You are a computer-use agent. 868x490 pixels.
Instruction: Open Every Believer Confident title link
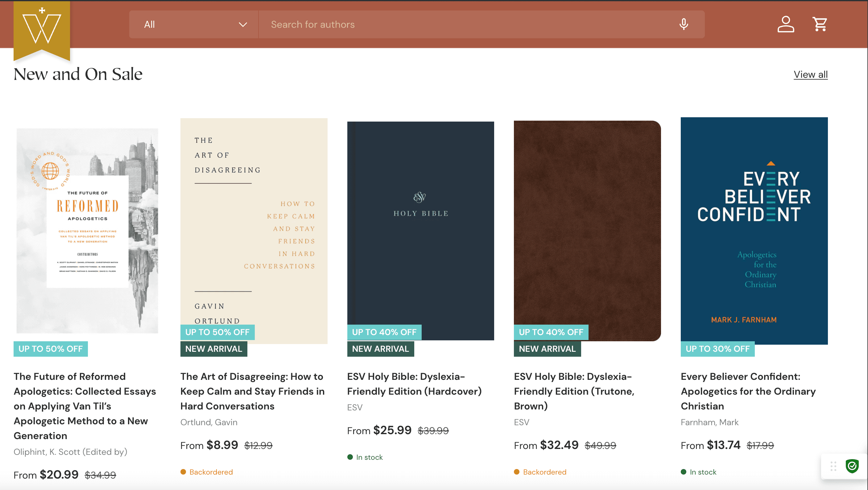pos(748,391)
